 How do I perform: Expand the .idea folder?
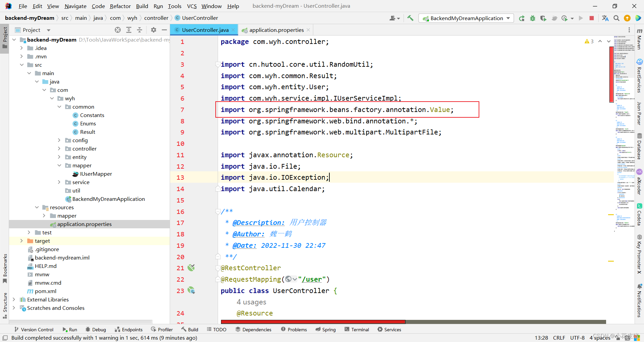click(21, 48)
